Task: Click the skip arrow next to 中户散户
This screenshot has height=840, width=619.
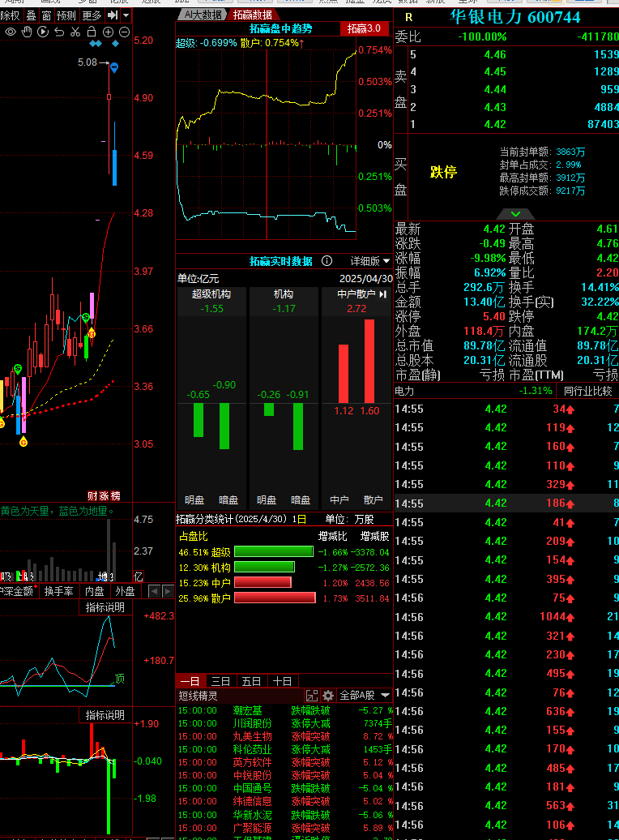Action: click(x=383, y=294)
